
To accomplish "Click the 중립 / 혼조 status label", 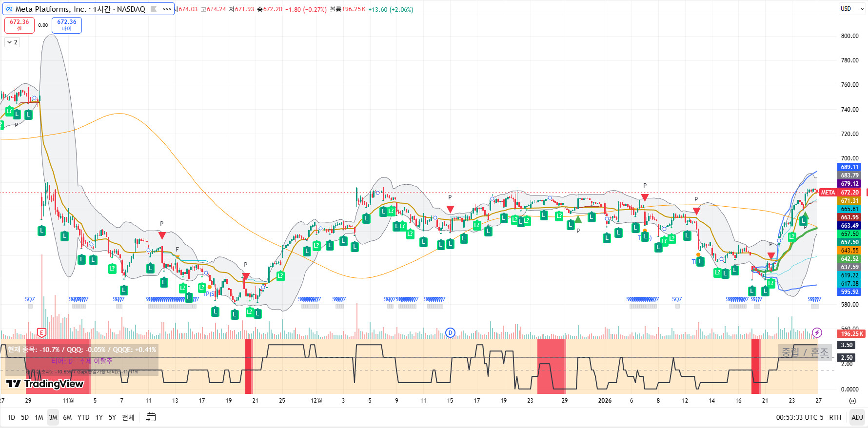I will pyautogui.click(x=805, y=352).
